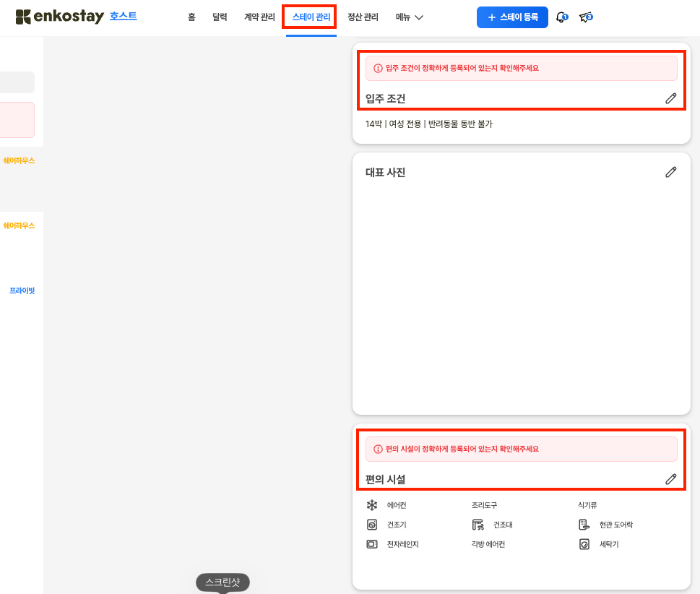Click the enkostay logo
The image size is (700, 594).
tap(59, 17)
